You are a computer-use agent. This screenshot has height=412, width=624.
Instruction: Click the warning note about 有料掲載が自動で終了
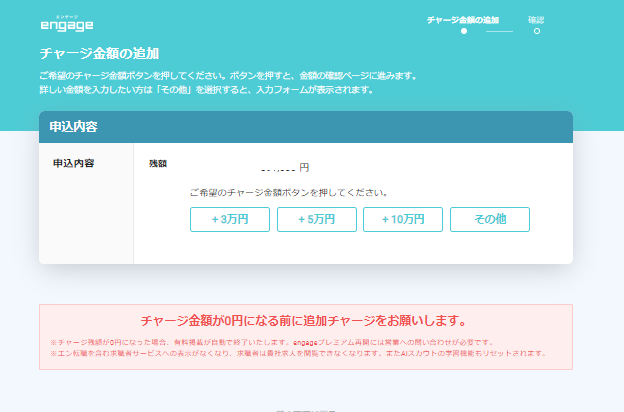(x=273, y=342)
